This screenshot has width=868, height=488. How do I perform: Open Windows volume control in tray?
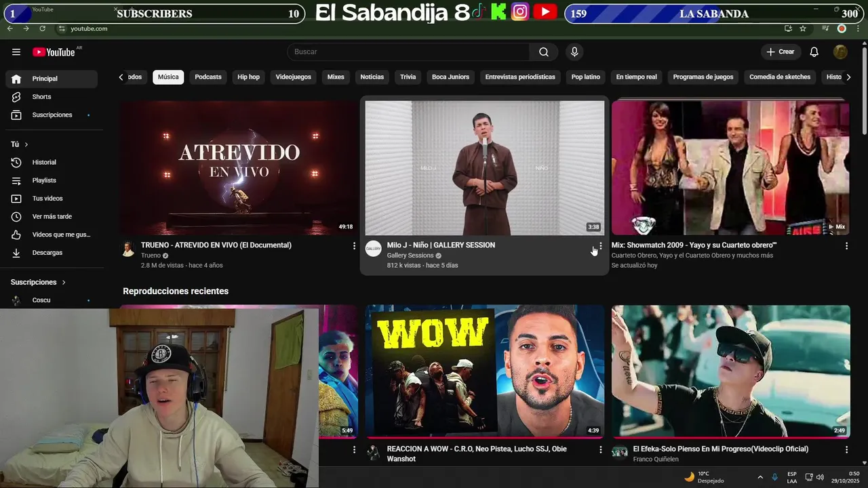820,477
